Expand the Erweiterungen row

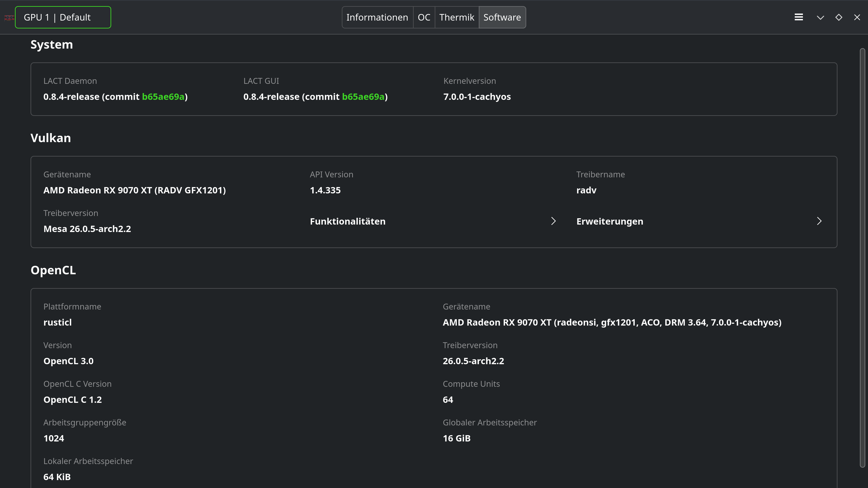pos(699,221)
